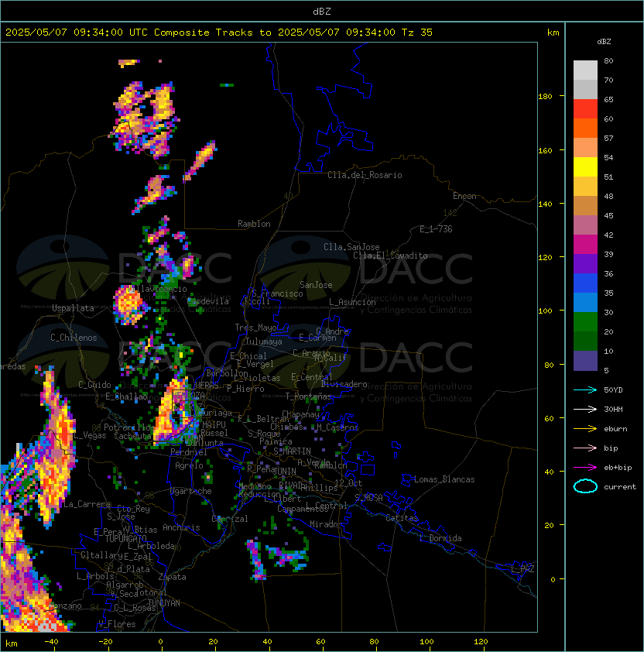Viewport: 644px width, 652px height.
Task: Click the Clla.SanJose map label
Action: 351,247
